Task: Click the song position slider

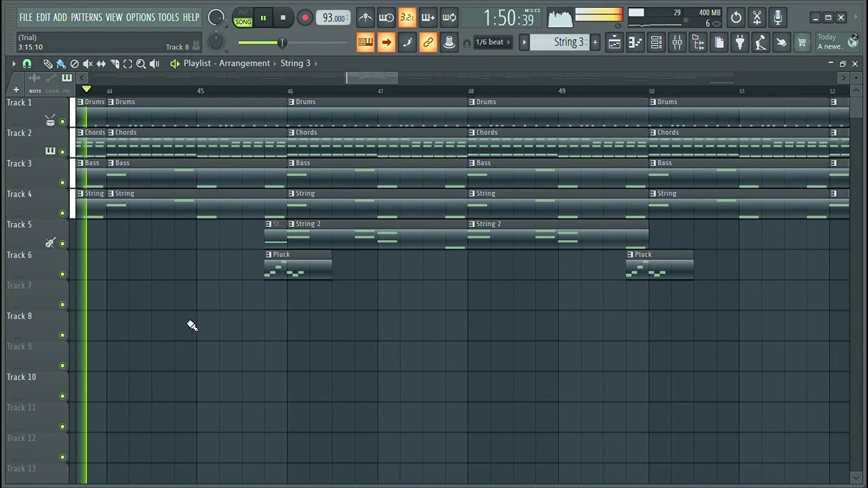Action: [292, 43]
